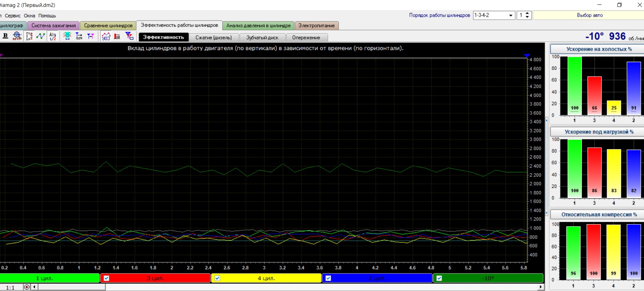This screenshot has width=644, height=291.
Task: Click the dark green -10° legend bar
Action: coord(488,278)
